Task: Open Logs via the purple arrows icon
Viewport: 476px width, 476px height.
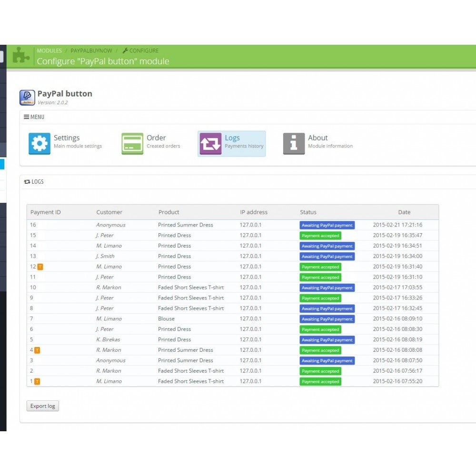Action: click(x=210, y=144)
